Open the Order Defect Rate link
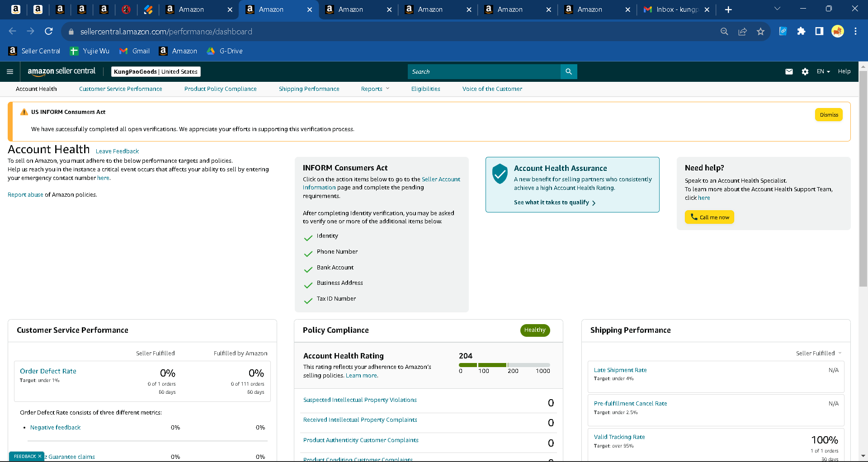868x462 pixels. (48, 371)
